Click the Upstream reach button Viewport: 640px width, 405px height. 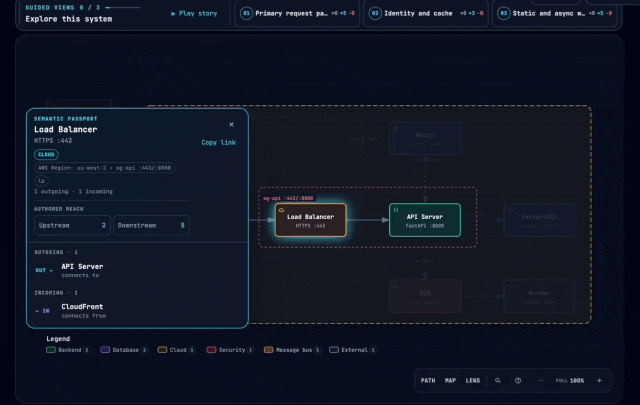click(72, 225)
